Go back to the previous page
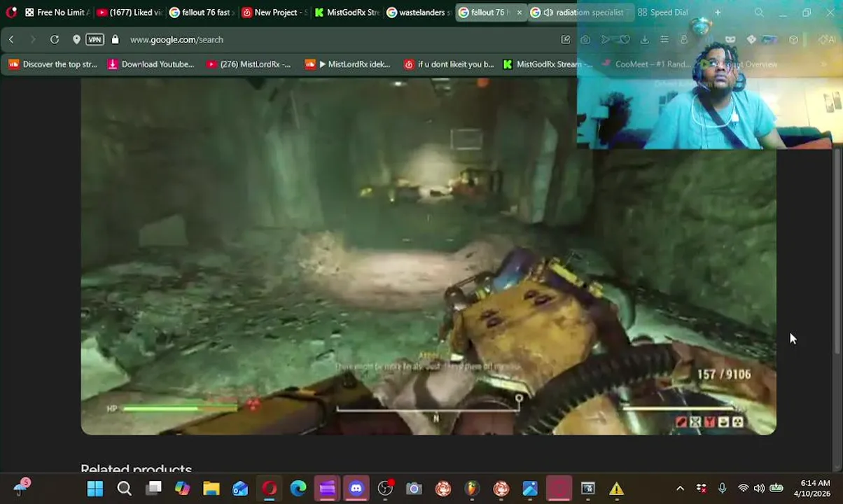The height and width of the screenshot is (504, 843). (x=11, y=39)
